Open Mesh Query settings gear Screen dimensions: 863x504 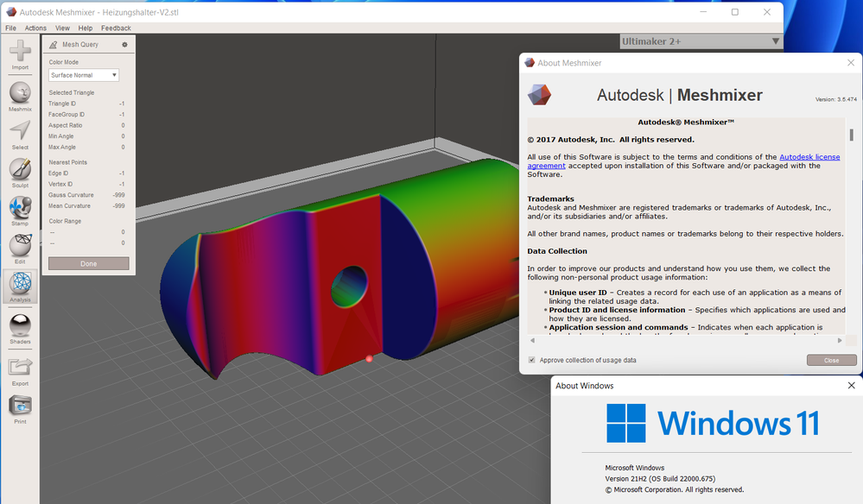[124, 45]
